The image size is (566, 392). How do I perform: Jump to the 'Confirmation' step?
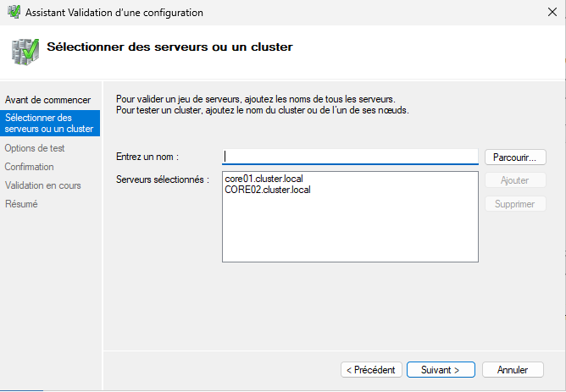[x=30, y=167]
